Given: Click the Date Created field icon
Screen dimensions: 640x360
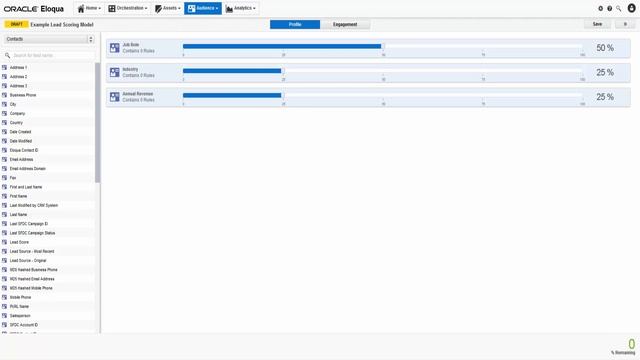Looking at the screenshot, I should pyautogui.click(x=4, y=132).
